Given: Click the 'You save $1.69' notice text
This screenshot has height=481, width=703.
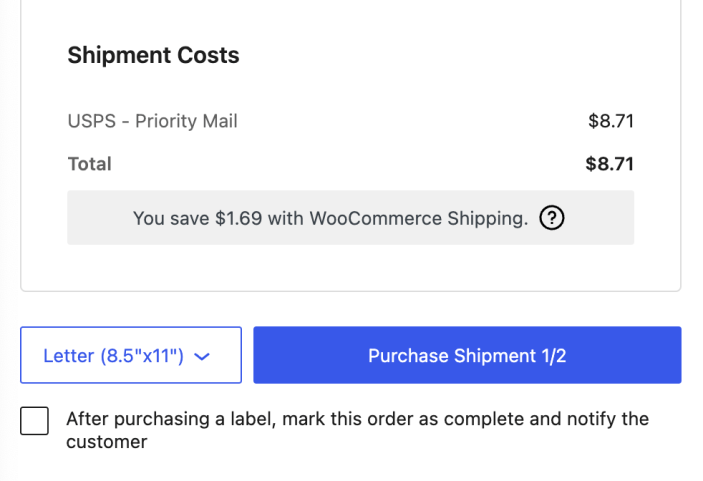Looking at the screenshot, I should point(330,219).
